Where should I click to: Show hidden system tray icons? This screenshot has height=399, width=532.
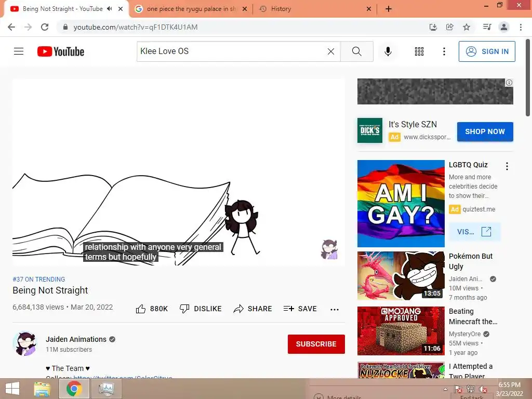point(445,389)
